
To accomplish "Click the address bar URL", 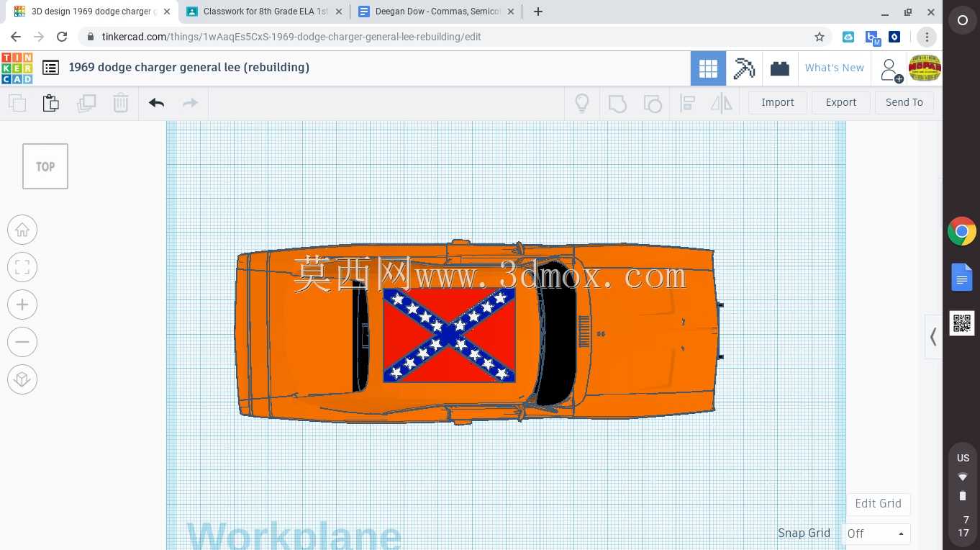I will coord(291,37).
